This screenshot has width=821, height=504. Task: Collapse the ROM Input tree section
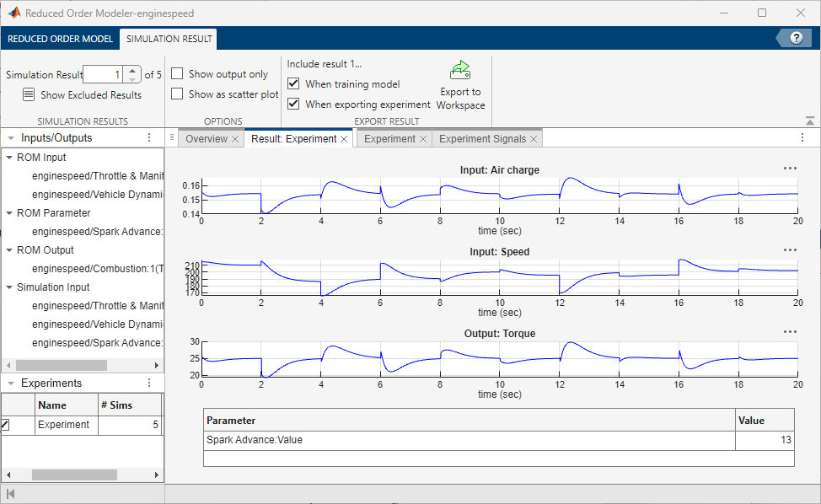point(8,157)
